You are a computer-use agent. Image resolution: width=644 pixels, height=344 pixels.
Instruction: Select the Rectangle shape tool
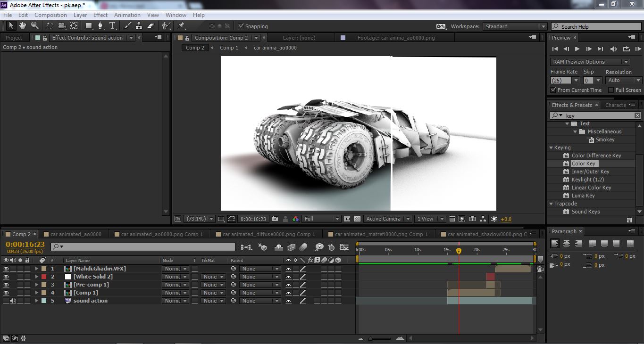(89, 25)
